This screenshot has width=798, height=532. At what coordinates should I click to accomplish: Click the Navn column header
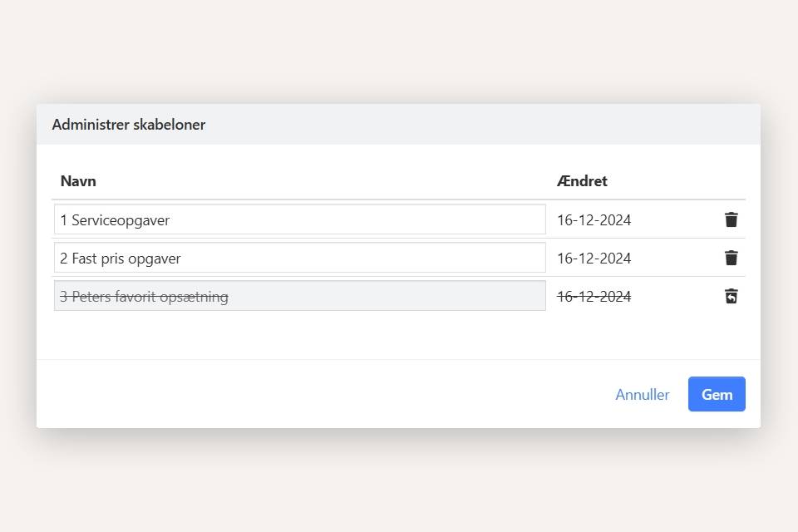click(78, 180)
